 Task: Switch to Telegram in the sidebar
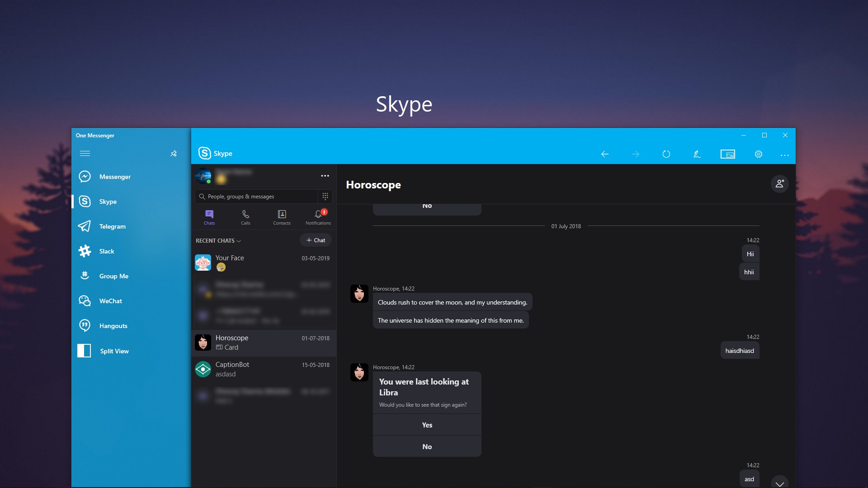[112, 226]
